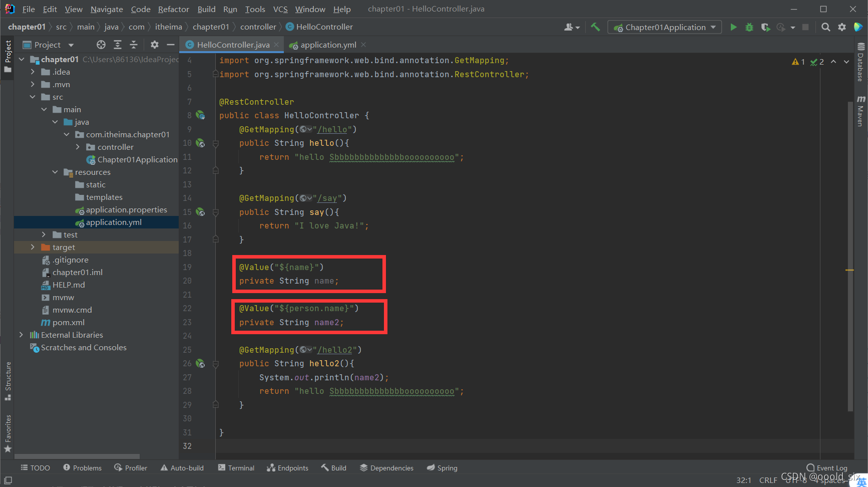Screen dimensions: 868x487
Task: Click gutter run icon on line 8
Action: click(200, 115)
